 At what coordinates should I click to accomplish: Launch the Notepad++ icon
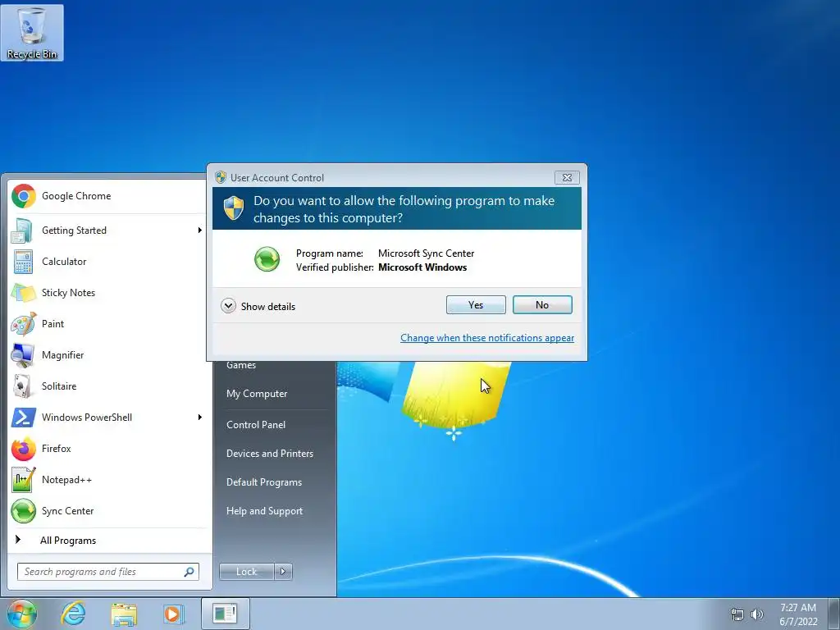pyautogui.click(x=23, y=479)
